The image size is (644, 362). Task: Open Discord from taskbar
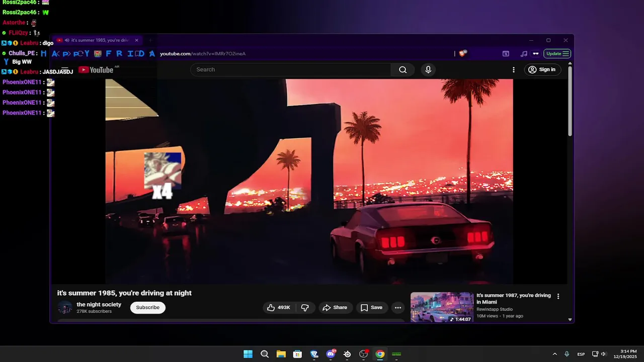[x=331, y=354]
